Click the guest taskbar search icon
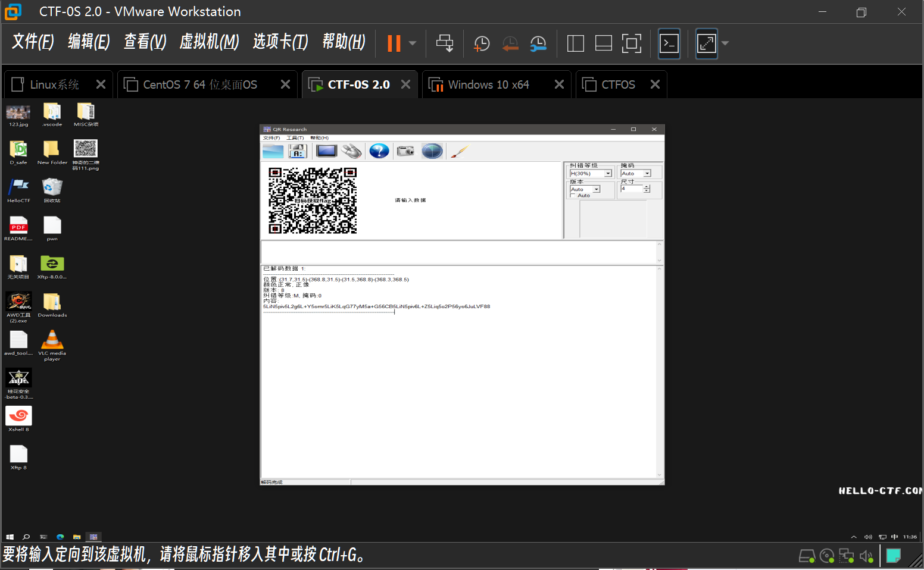 (x=26, y=537)
